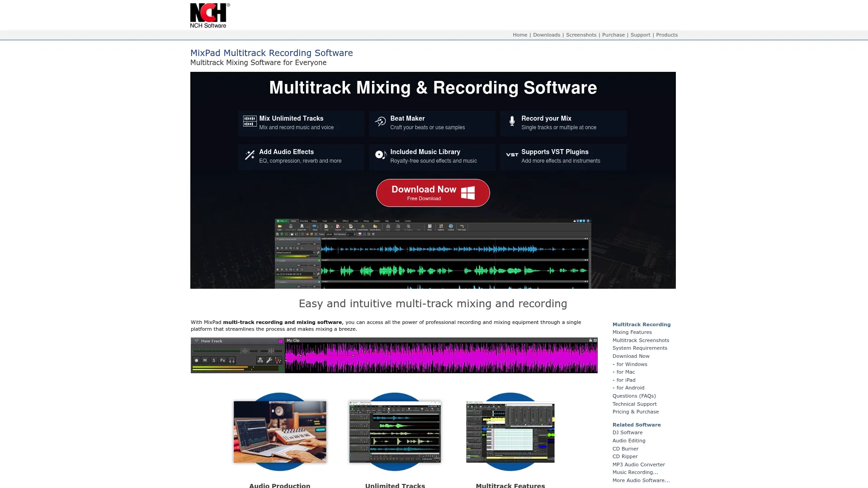Image resolution: width=868 pixels, height=488 pixels.
Task: Open Mixing Features in the sidebar
Action: (632, 332)
